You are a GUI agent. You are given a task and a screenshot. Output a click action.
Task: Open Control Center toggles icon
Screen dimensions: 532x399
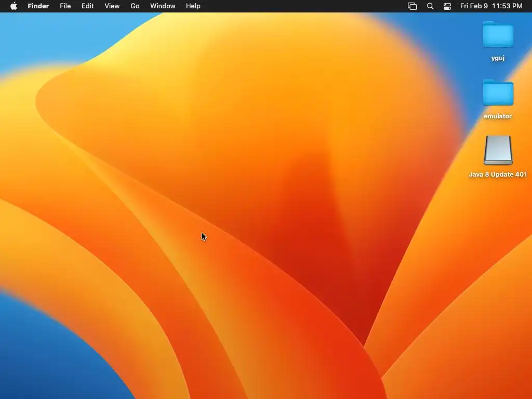[x=447, y=6]
